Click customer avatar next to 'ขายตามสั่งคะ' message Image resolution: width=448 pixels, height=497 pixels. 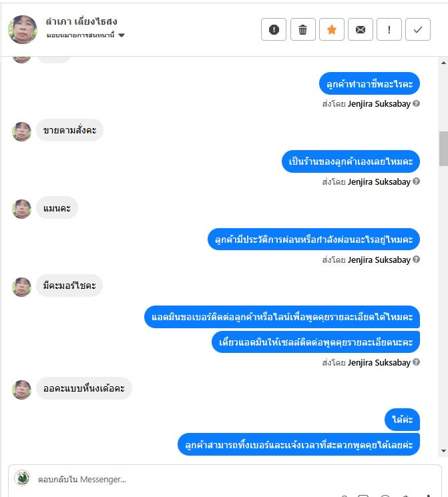(21, 131)
